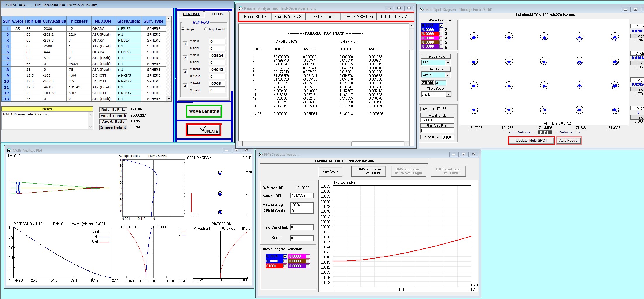Expand the BackColor White dropdown
Screen dimensions: 644x299
447,75
